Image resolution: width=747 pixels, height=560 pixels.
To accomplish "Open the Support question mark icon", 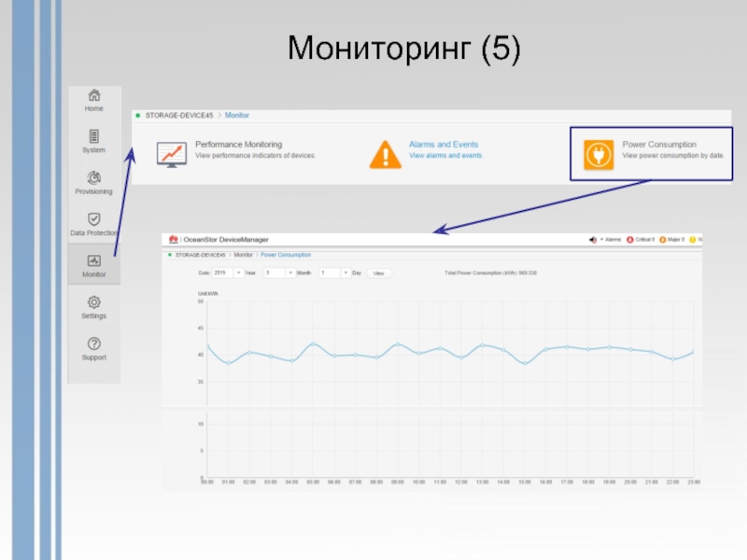I will (x=94, y=343).
